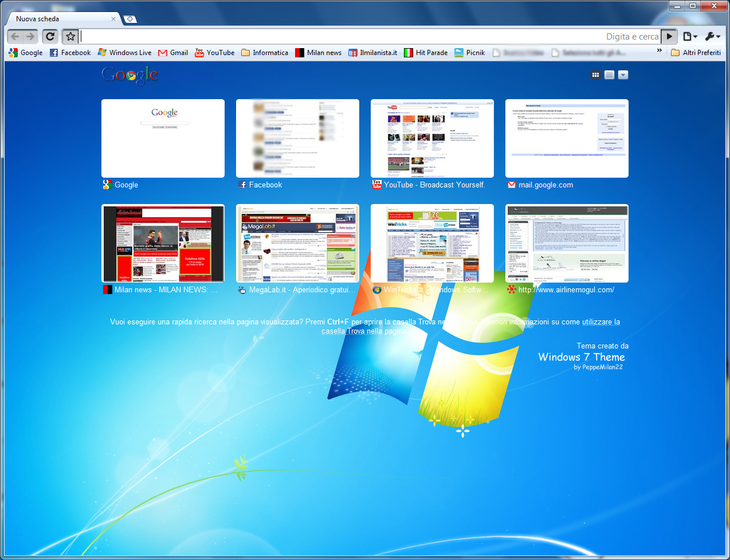Open the Milan news bookmark in bookmarks bar
Screen dimensions: 730x560
pyautogui.click(x=318, y=53)
